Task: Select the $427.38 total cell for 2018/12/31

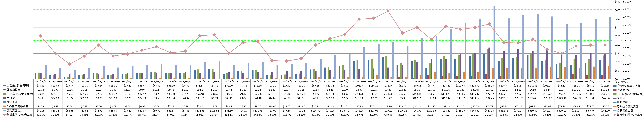Action: (x=489, y=111)
